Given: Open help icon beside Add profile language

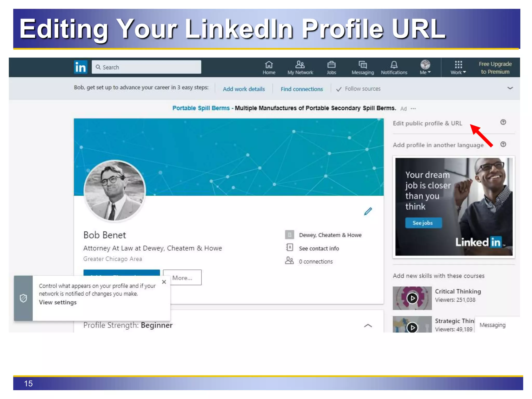Looking at the screenshot, I should pyautogui.click(x=503, y=144).
